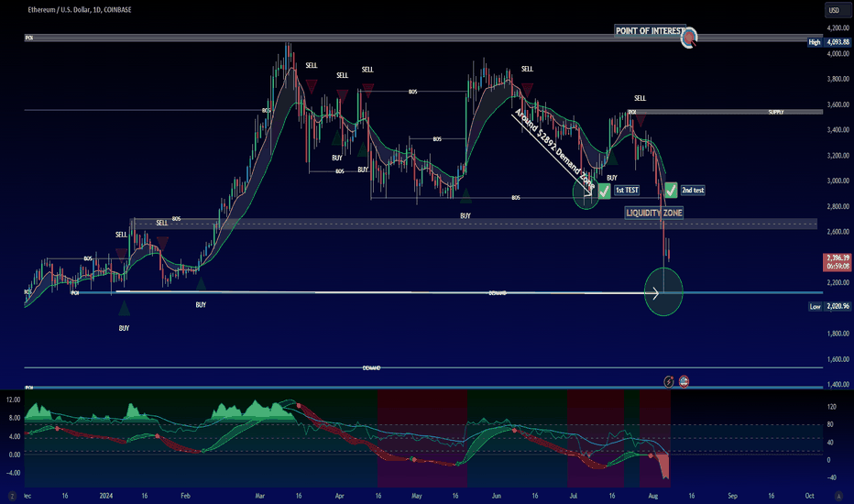The width and height of the screenshot is (854, 504).
Task: Click 2,200.00 on the price axis
Action: coord(838,283)
